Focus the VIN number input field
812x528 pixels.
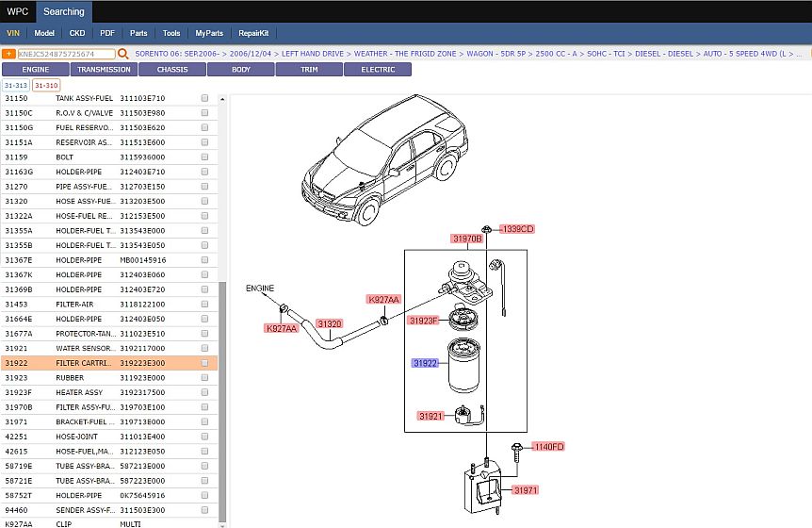pyautogui.click(x=66, y=54)
